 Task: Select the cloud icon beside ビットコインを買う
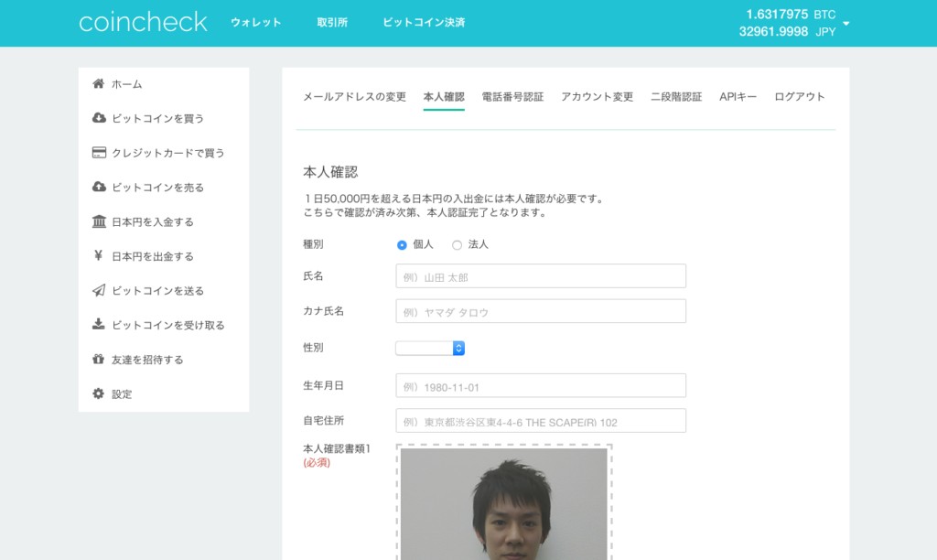98,118
